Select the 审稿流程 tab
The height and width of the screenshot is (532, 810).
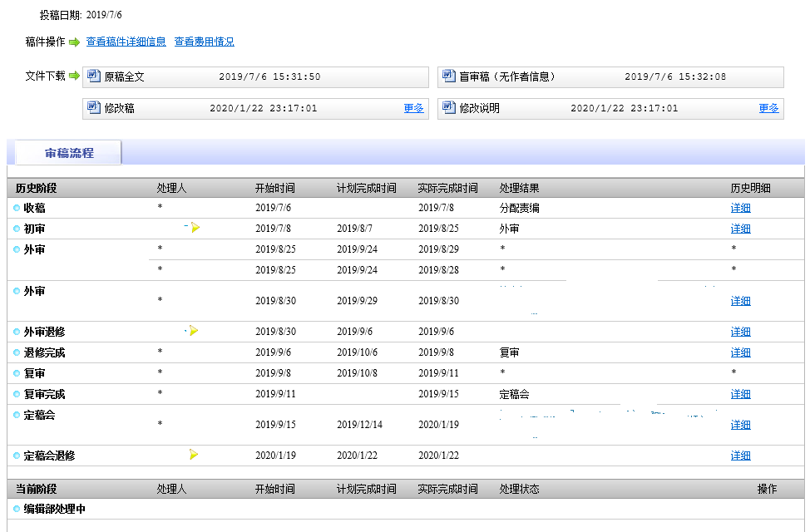click(x=69, y=153)
